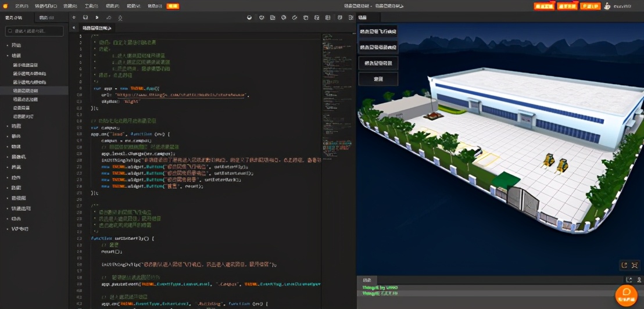The width and height of the screenshot is (644, 309).
Task: Open the last child under the expanded category
Action: 23,117
